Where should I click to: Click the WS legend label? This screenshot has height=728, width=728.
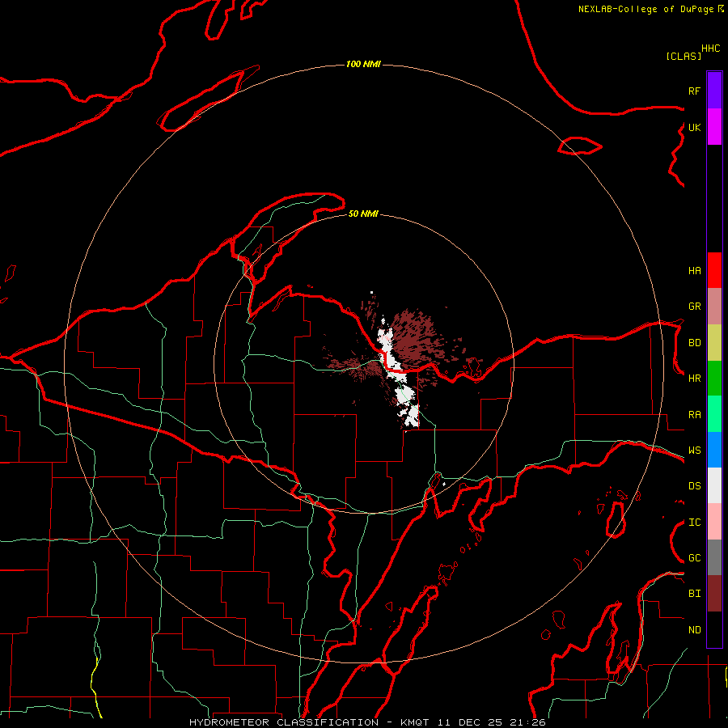pyautogui.click(x=694, y=450)
